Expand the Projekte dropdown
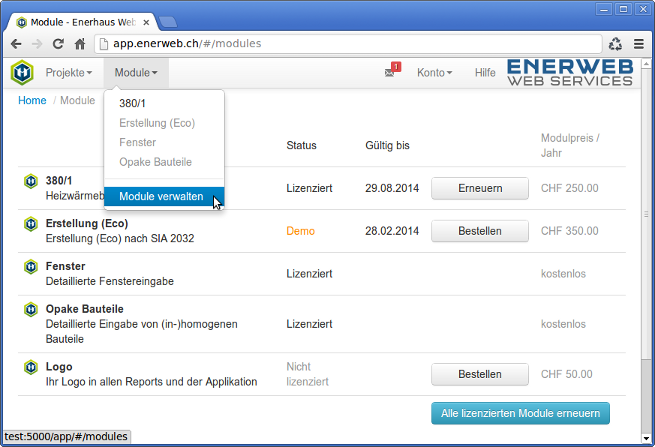This screenshot has height=447, width=655. 68,73
